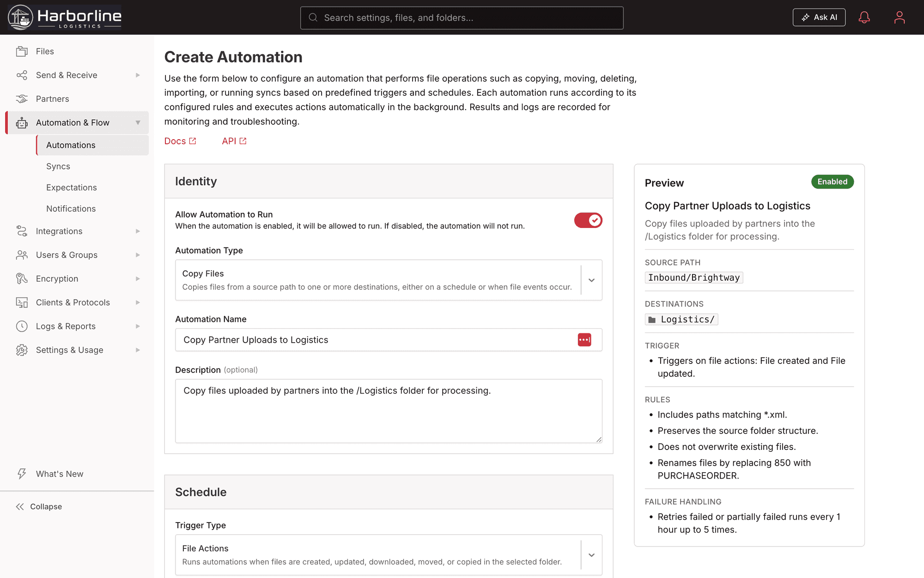Click 'Does not overwrite existing files.' rule
The image size is (924, 578).
click(x=727, y=447)
